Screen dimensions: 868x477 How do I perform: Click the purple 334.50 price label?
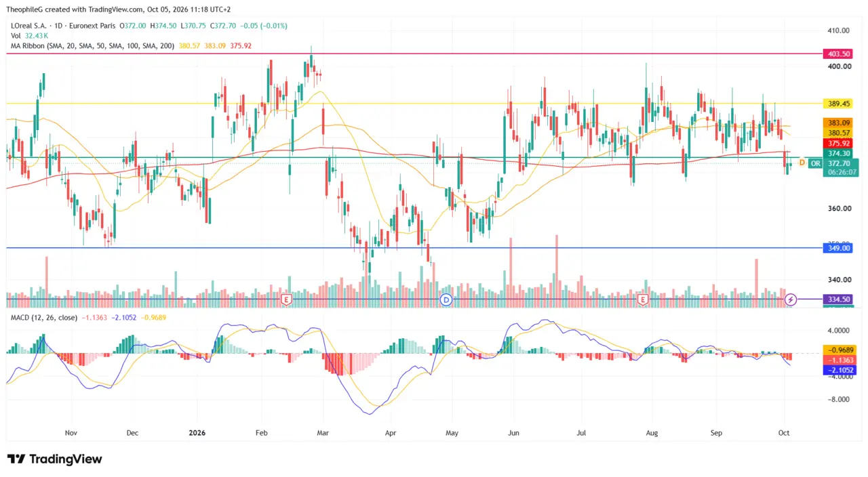837,299
